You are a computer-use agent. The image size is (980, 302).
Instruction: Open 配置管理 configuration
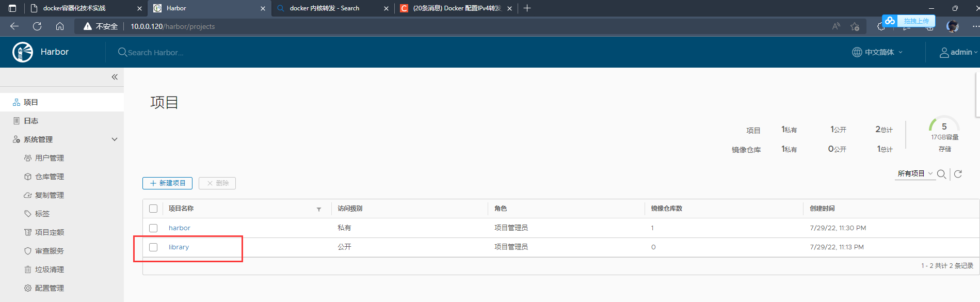pyautogui.click(x=49, y=288)
